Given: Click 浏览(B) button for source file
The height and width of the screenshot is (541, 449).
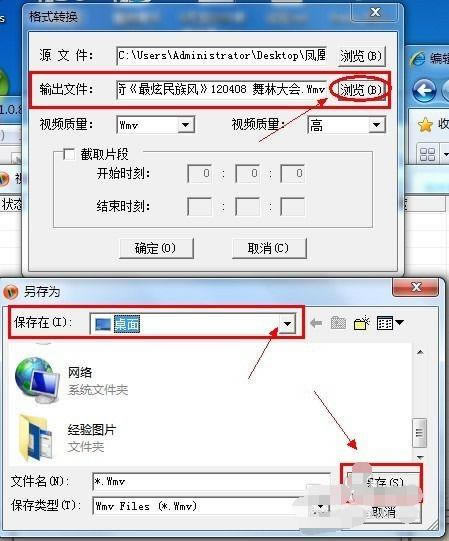Looking at the screenshot, I should tap(361, 56).
